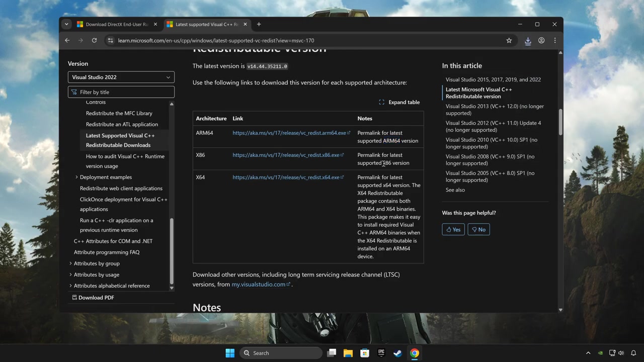
Task: Jump to Latest Microsoft Visual C++ Redistributable version
Action: (x=479, y=93)
